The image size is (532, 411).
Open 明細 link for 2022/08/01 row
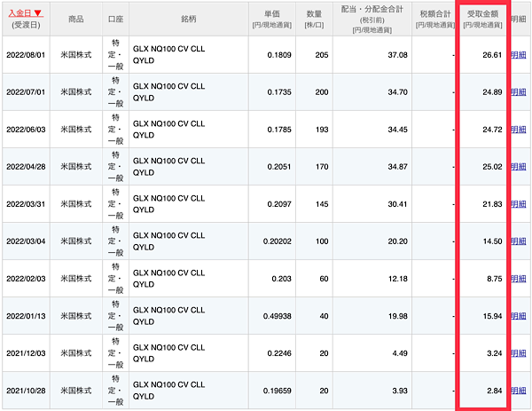pyautogui.click(x=519, y=55)
